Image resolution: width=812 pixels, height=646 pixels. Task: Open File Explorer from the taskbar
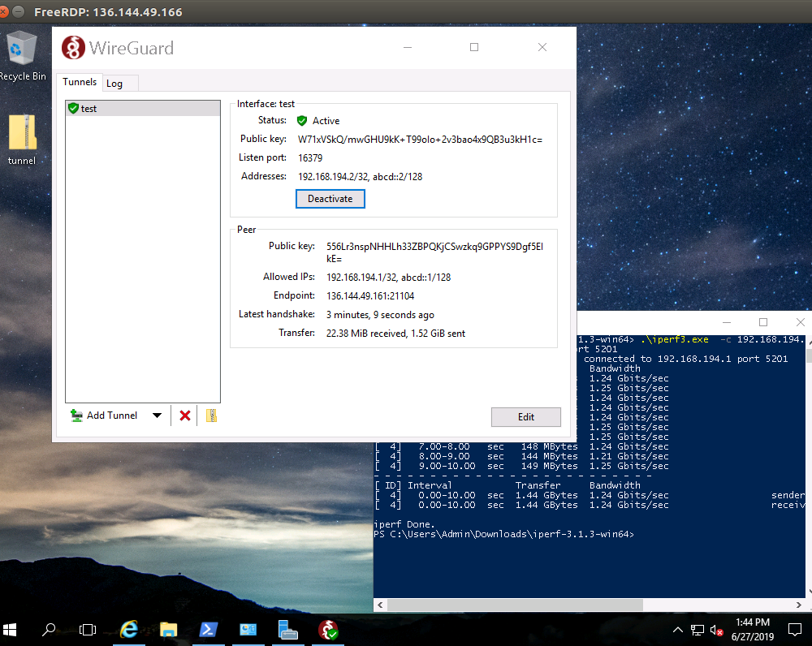click(x=168, y=630)
